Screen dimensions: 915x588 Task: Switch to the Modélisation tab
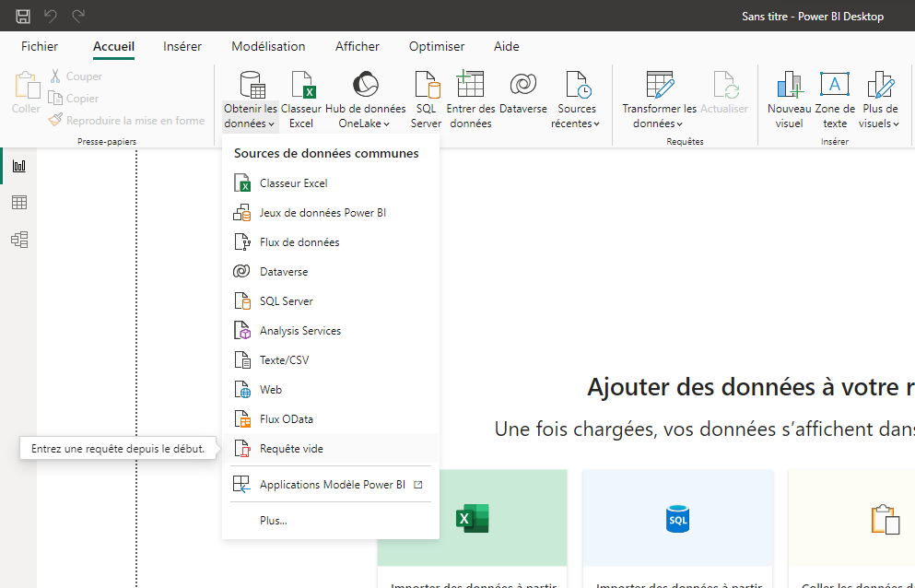pyautogui.click(x=268, y=47)
